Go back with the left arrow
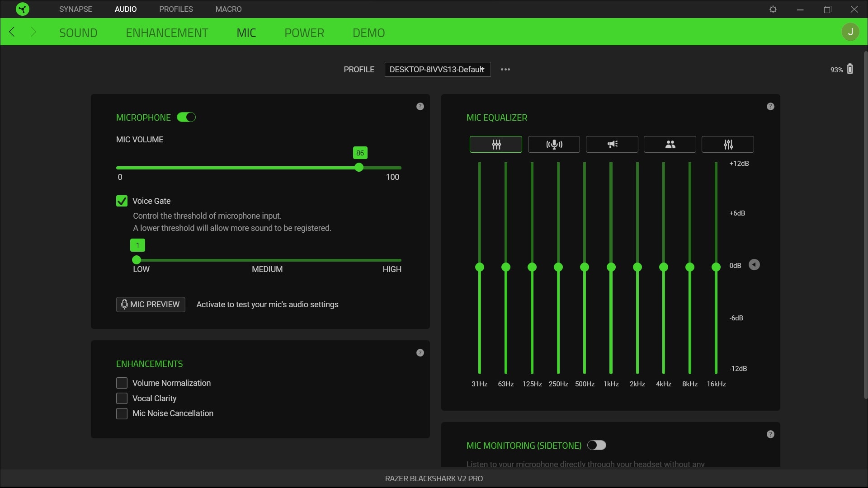 12,32
